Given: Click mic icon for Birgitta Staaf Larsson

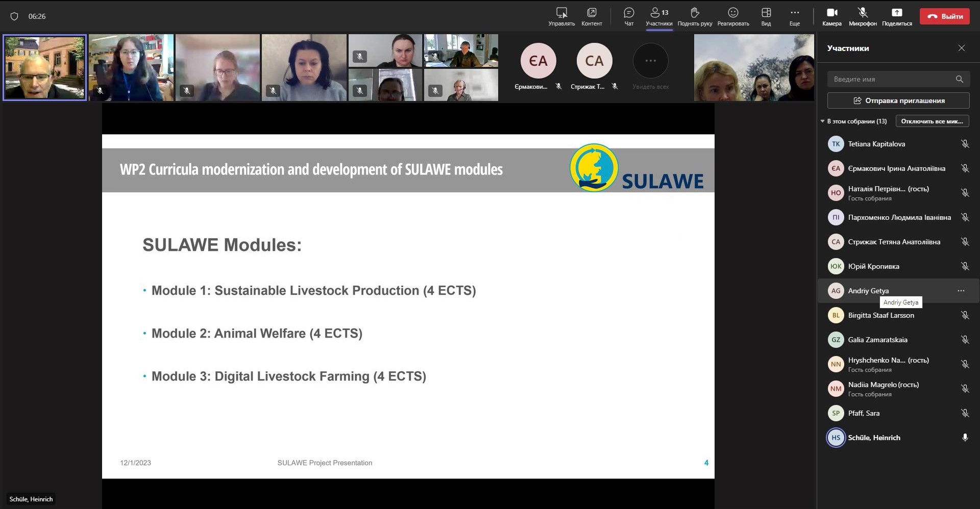Looking at the screenshot, I should coord(965,315).
